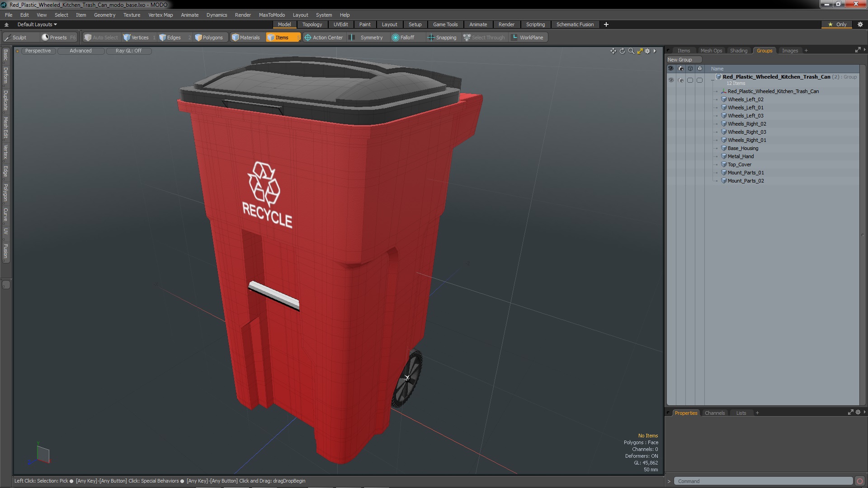Select Items selection mode
868x488 pixels.
pos(283,38)
